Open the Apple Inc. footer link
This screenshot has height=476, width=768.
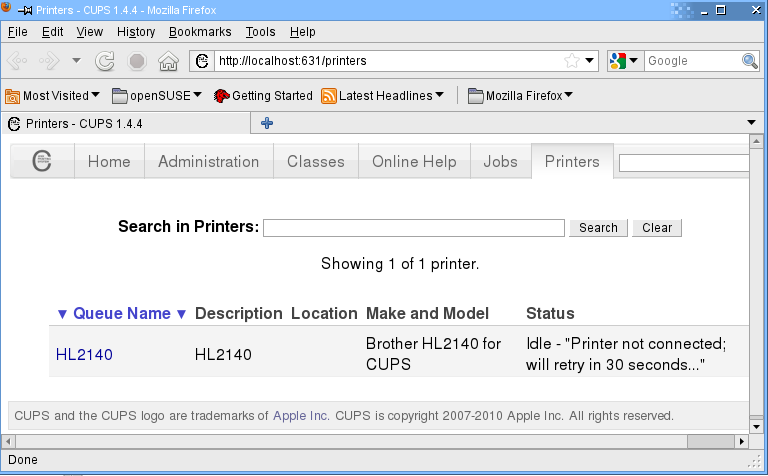coord(301,416)
